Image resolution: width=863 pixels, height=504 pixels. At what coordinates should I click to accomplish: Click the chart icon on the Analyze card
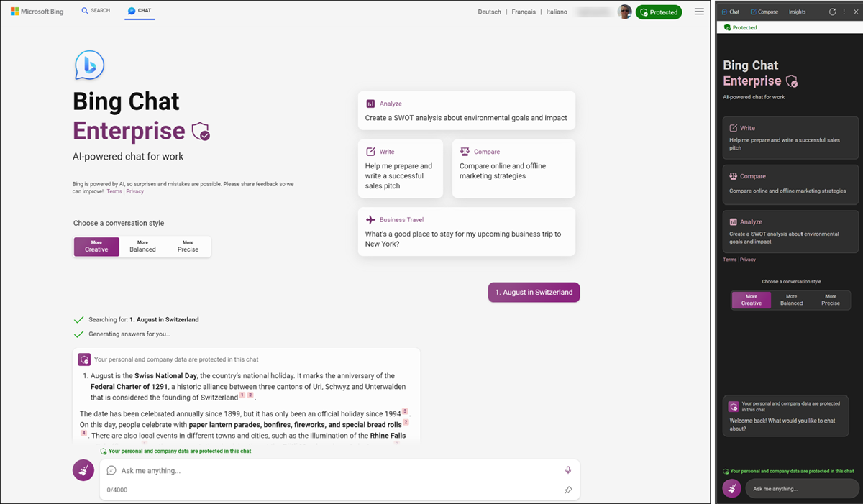click(x=370, y=103)
